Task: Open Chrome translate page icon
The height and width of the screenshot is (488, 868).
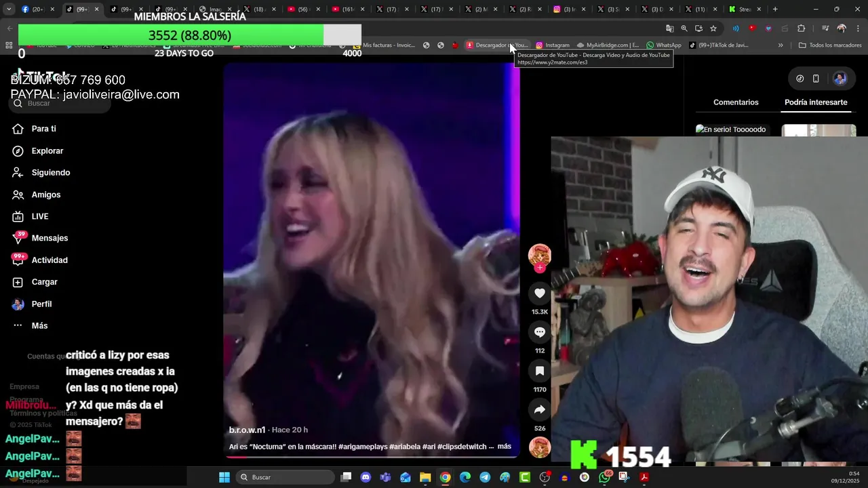Action: [x=670, y=28]
